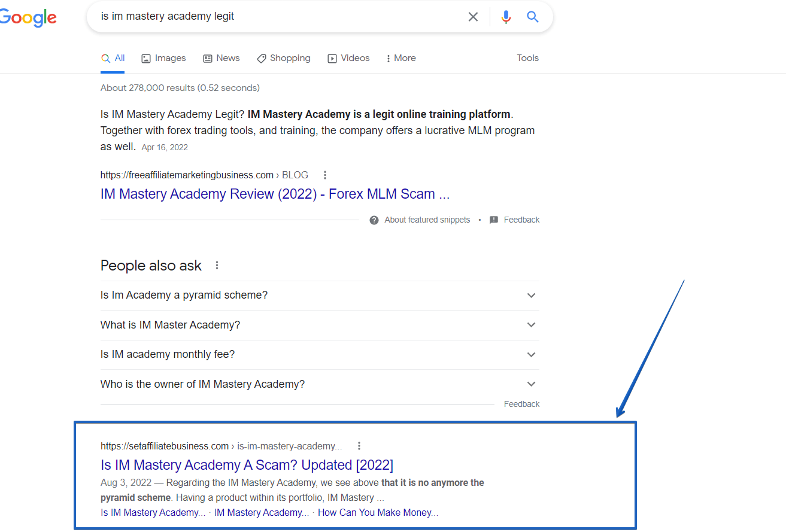Expand 'What is IM Master Academy?' question

pyautogui.click(x=320, y=325)
